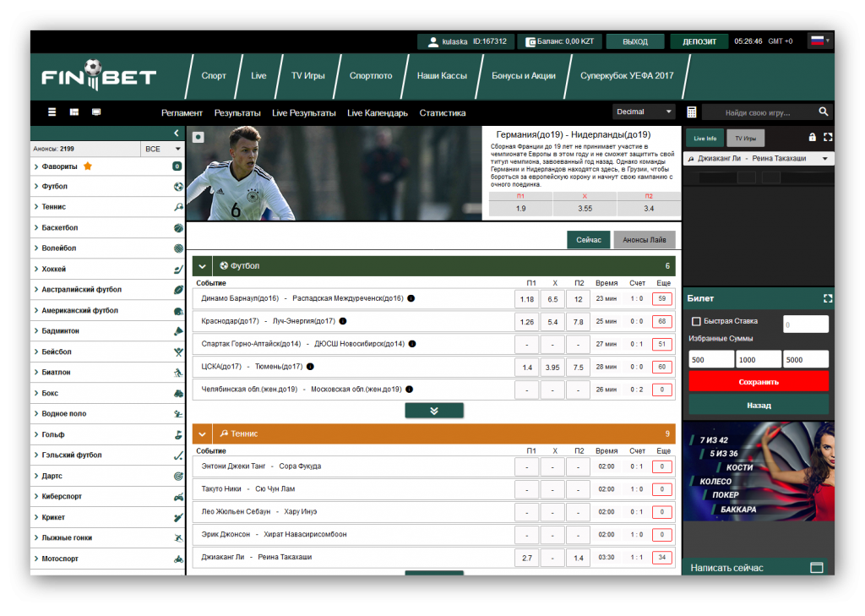Click the red Сохранить button
The image size is (865, 616).
tap(759, 382)
